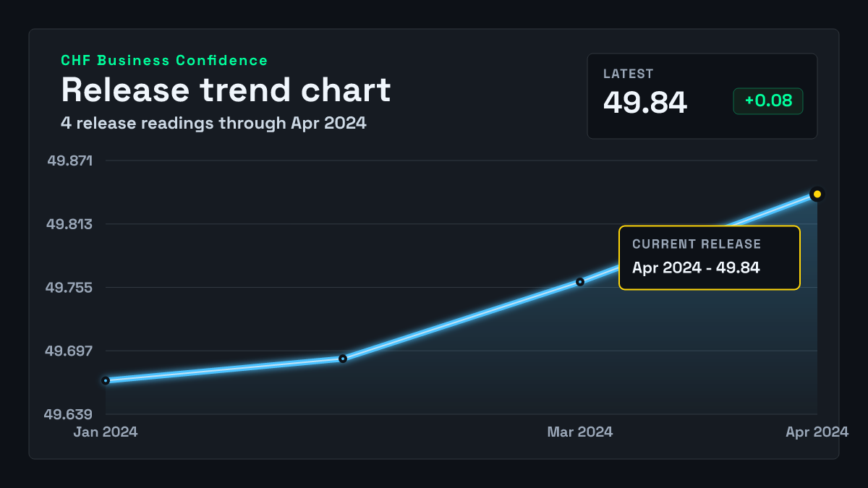Click the 49.871 y-axis label
This screenshot has height=488, width=868.
tap(70, 160)
